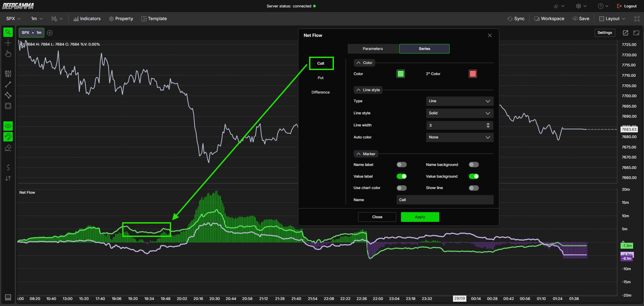Toggle fullscreen mode icon next to Layout

637,19
